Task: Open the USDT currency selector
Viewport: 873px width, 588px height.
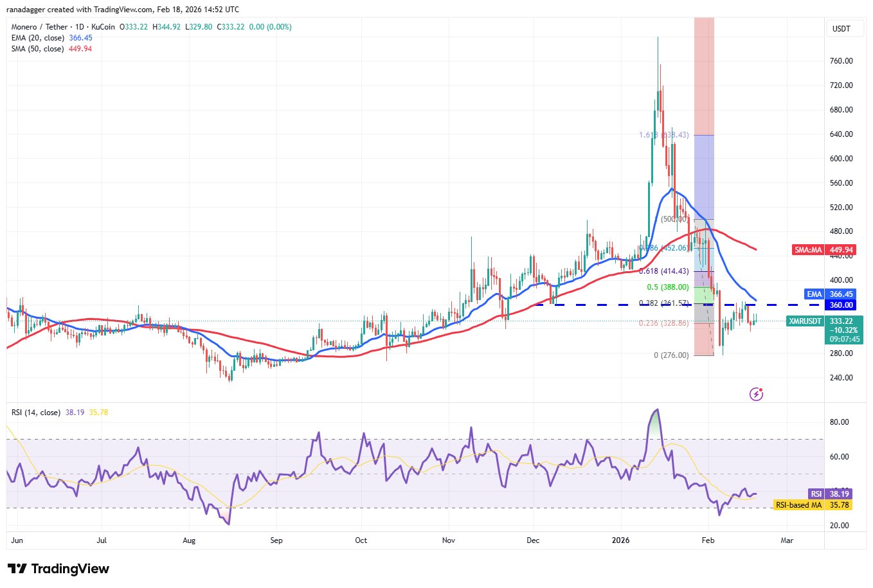Action: coord(841,29)
